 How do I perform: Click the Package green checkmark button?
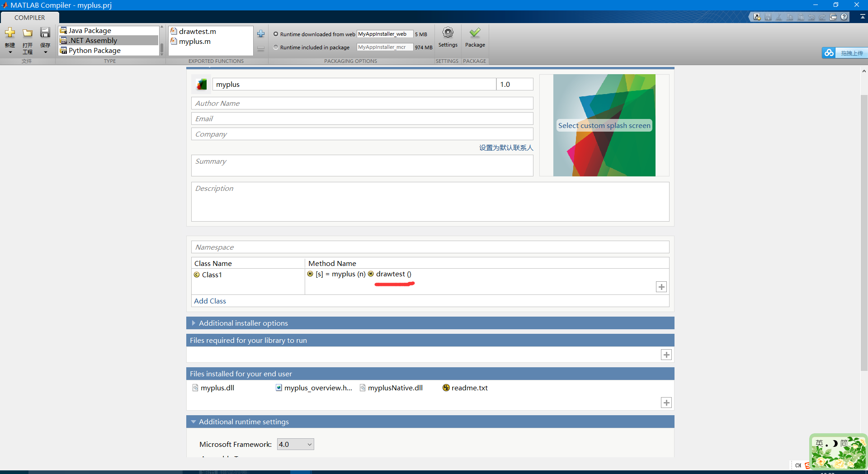pyautogui.click(x=475, y=37)
